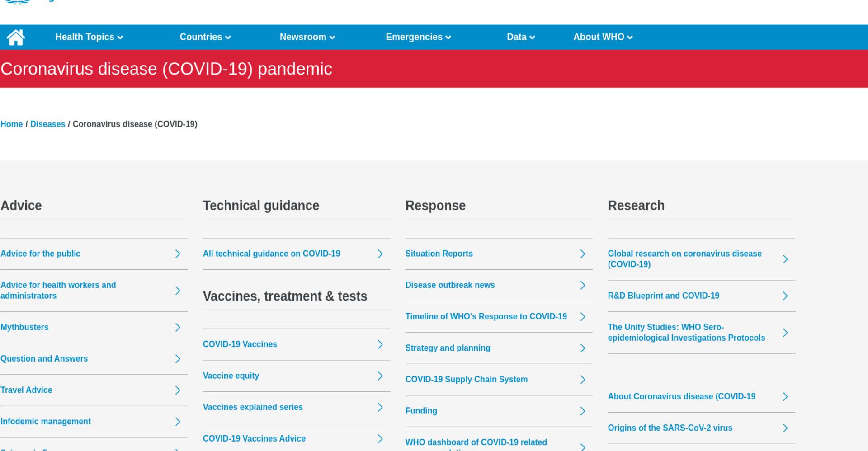
Task: Click arrow next to Vaccine equity
Action: click(x=380, y=376)
